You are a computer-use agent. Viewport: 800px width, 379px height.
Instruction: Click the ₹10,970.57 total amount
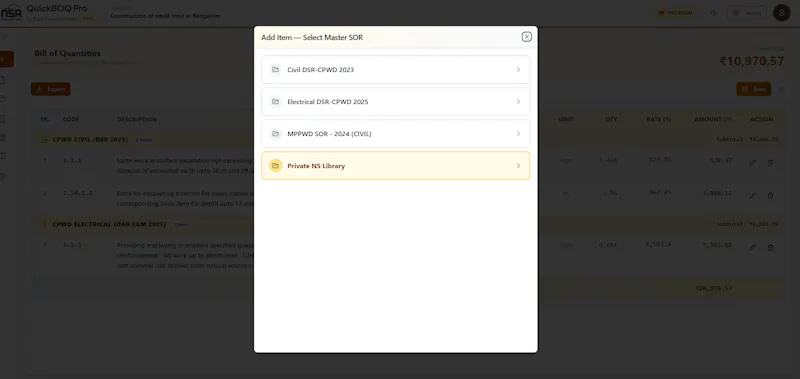[752, 61]
